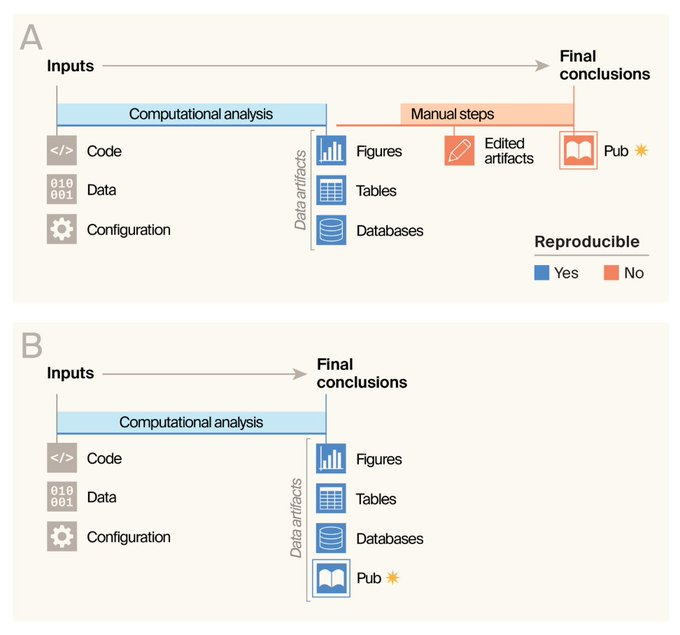Click the orange Pub book icon in panel A
This screenshot has height=635, width=680.
tap(577, 151)
